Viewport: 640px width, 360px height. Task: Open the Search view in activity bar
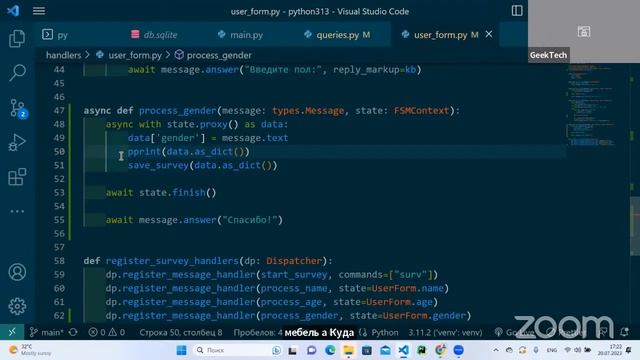(17, 73)
